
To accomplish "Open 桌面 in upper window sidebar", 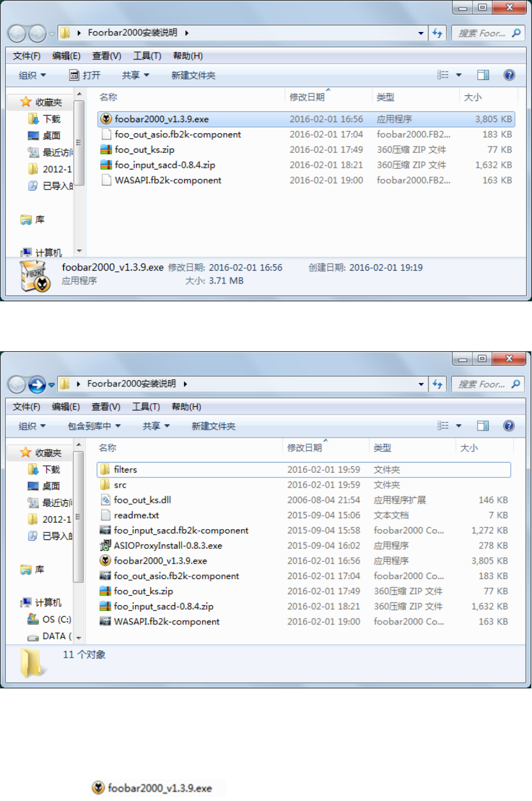I will 52,136.
